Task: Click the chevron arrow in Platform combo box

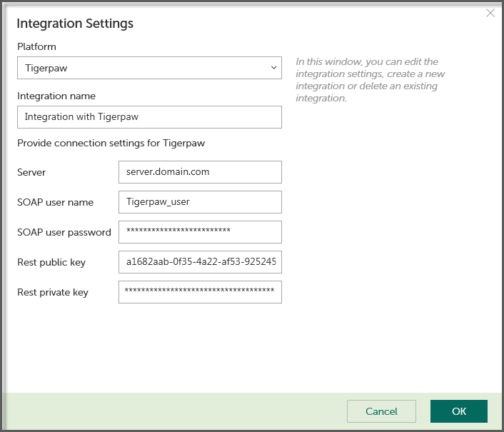Action: tap(273, 69)
